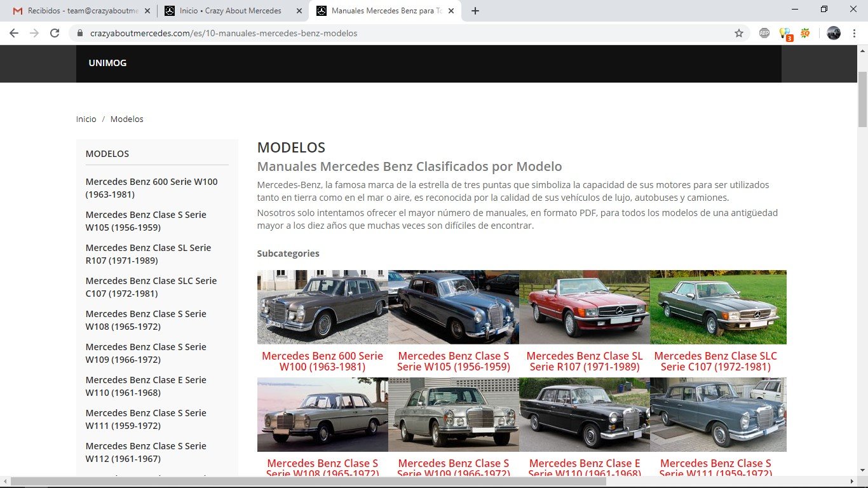Click the Clase S W108 car thumbnail
This screenshot has height=488, width=868.
coord(323,414)
